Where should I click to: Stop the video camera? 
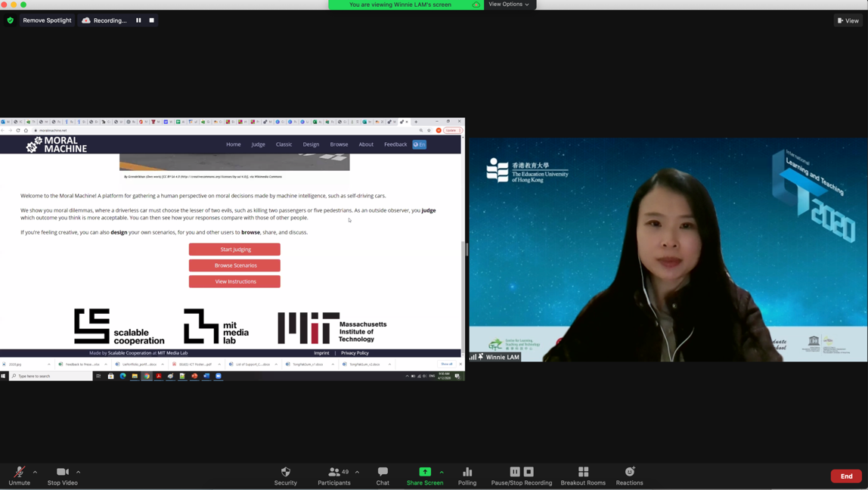point(63,476)
